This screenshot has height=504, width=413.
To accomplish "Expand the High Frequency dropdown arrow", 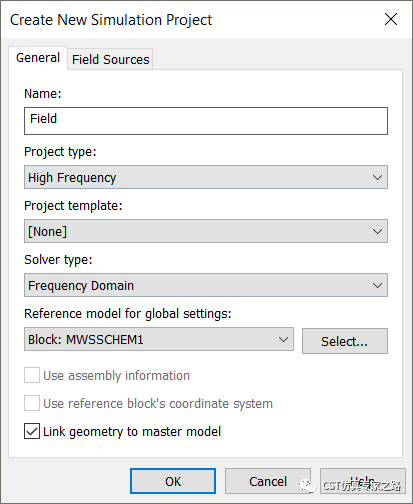I will [377, 177].
